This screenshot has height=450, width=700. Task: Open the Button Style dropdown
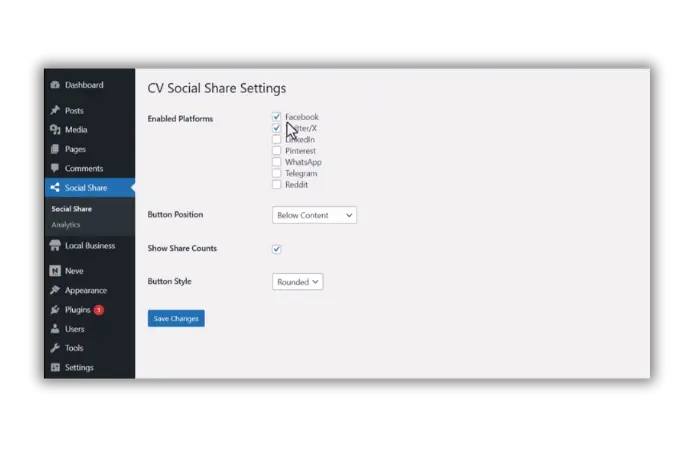[x=298, y=282]
